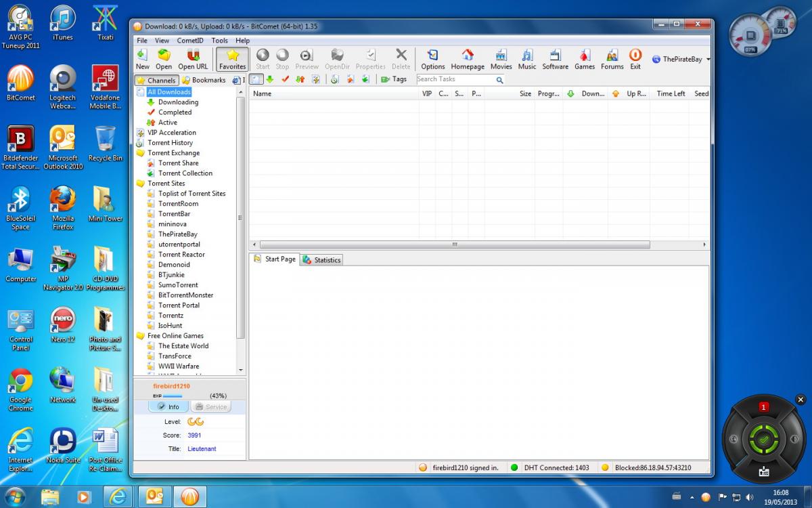Toggle the Info button under firebird1210
This screenshot has width=812, height=508.
pyautogui.click(x=168, y=406)
